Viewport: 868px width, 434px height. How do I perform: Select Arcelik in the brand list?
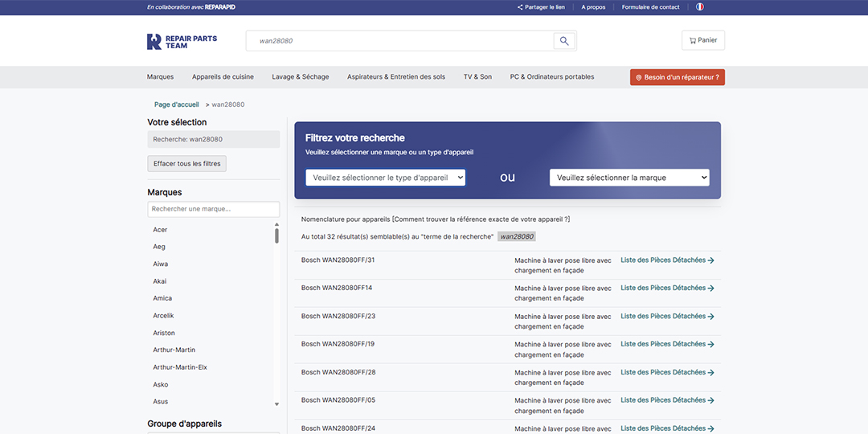click(163, 316)
